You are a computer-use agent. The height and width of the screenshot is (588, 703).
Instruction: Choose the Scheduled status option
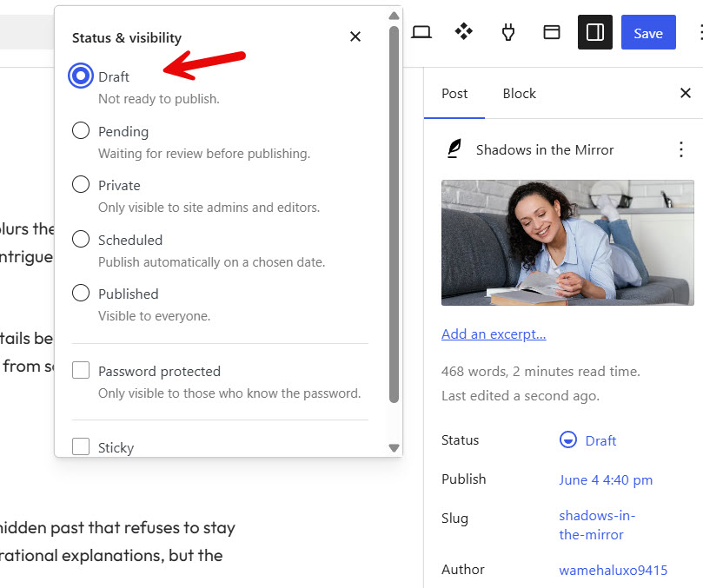(x=81, y=239)
